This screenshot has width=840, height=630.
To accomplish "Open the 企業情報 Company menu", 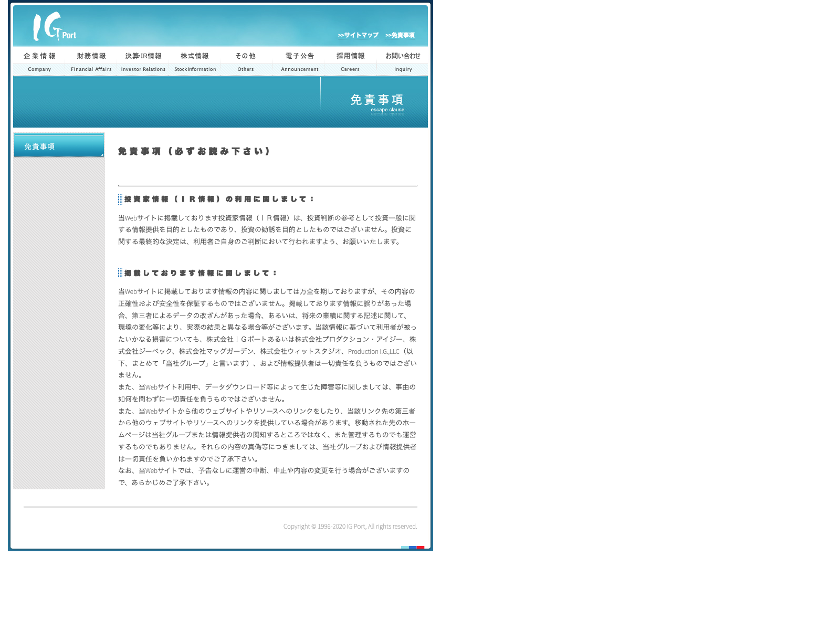I will (x=39, y=61).
